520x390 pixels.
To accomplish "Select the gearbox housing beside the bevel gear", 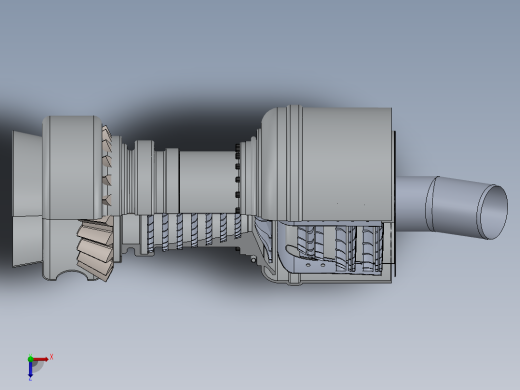I will tap(71, 167).
